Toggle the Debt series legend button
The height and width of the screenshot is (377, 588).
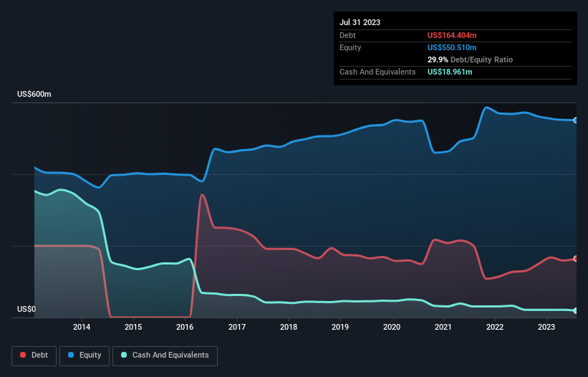coord(34,355)
